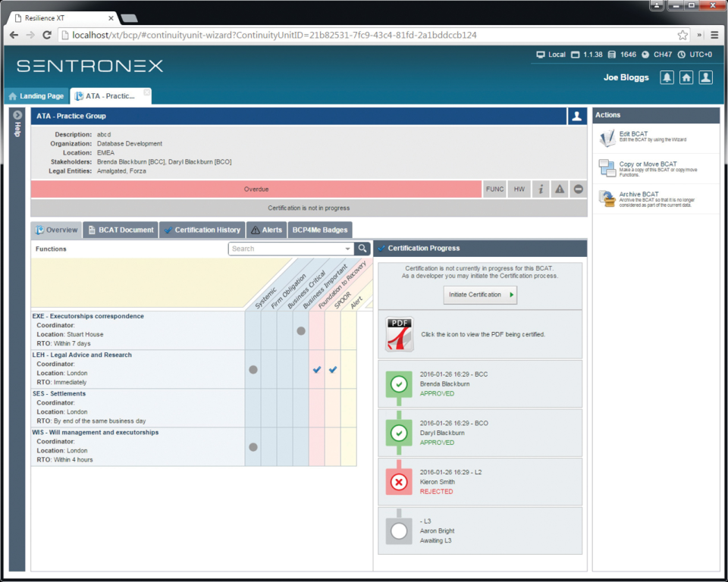Click the UTC+0 timezone indicator
Screen dimensions: 728x582
[695, 55]
